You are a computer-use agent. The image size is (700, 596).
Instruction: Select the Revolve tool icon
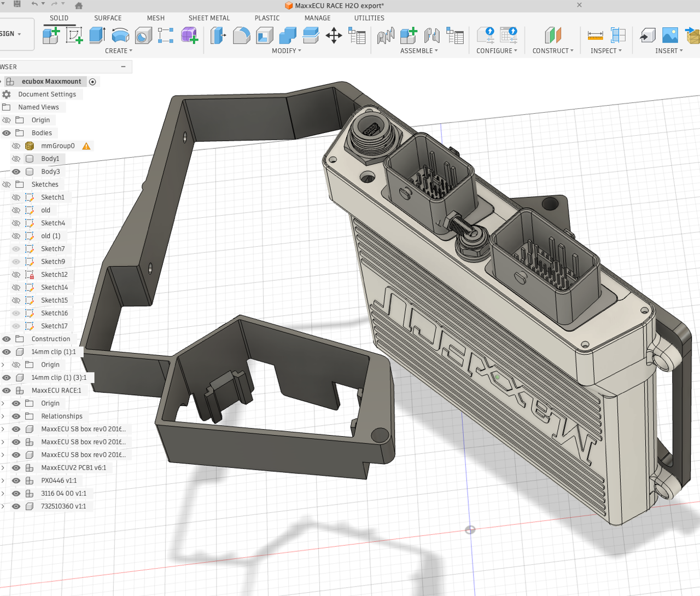tap(120, 36)
